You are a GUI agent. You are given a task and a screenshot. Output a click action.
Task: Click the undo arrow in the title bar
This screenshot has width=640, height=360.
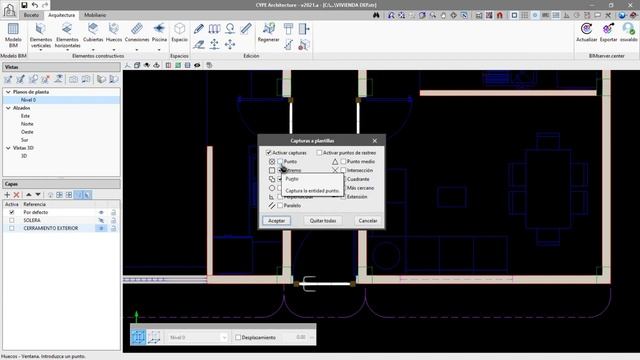pyautogui.click(x=35, y=5)
